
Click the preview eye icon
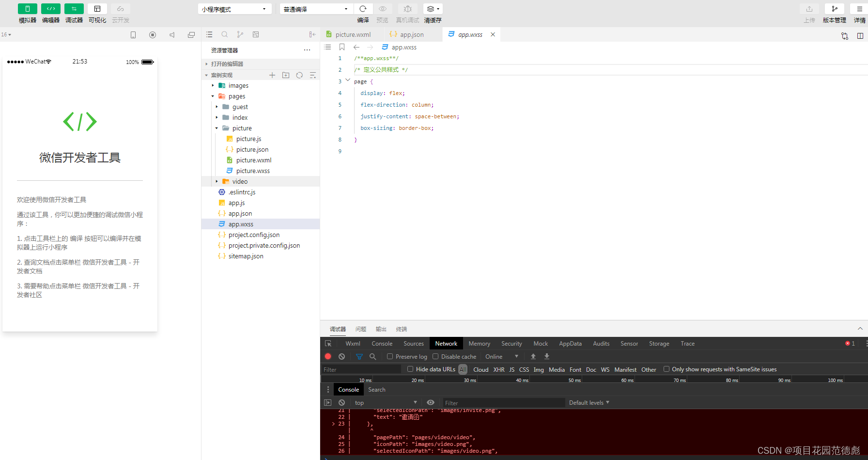383,9
